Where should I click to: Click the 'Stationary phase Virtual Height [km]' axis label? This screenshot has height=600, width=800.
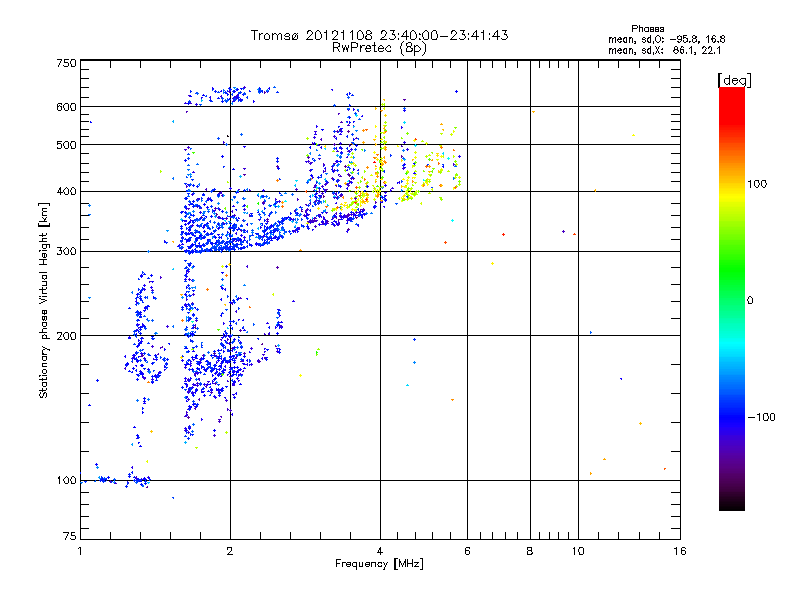pyautogui.click(x=44, y=300)
